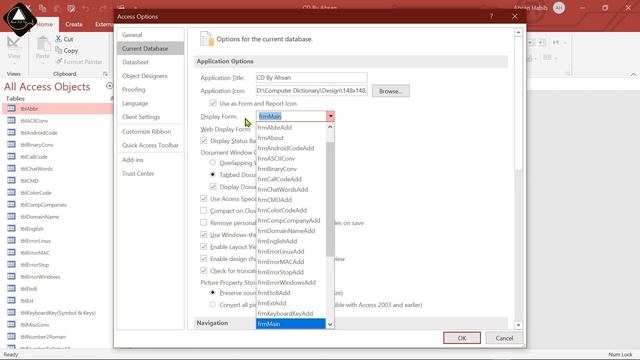Click the tblASCIIConv table icon
640x360 pixels.
11,120
